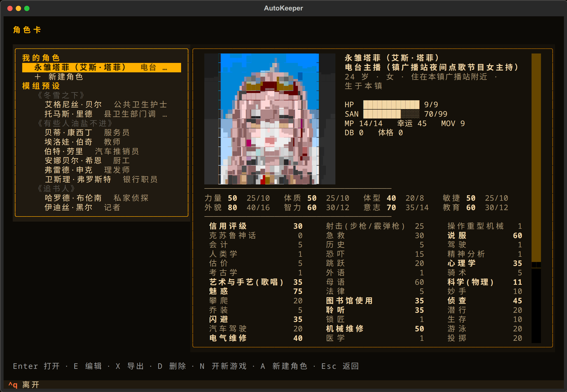The height and width of the screenshot is (392, 567).
Task: Click the 《冬雪之下》 module header
Action: 61,95
